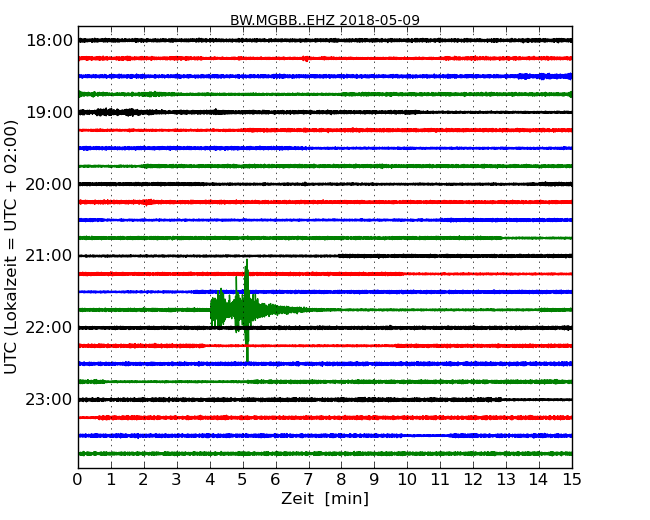The height and width of the screenshot is (520, 650).
Task: Pick x-axis tick label 6
Action: click(276, 480)
